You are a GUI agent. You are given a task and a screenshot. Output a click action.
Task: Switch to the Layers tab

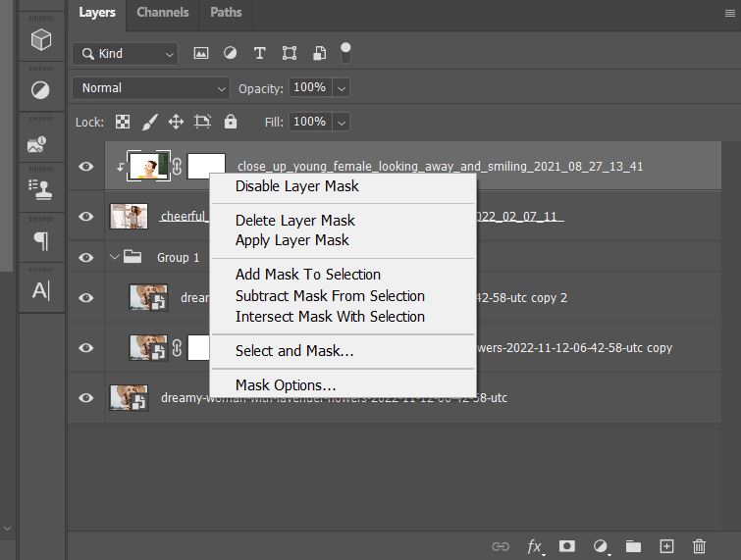click(x=97, y=13)
